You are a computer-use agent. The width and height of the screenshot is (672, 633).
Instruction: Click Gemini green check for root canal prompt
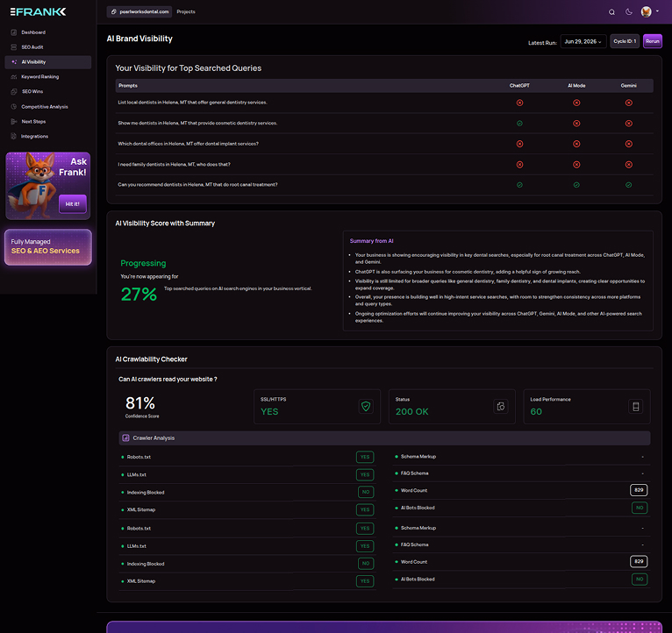coord(629,185)
